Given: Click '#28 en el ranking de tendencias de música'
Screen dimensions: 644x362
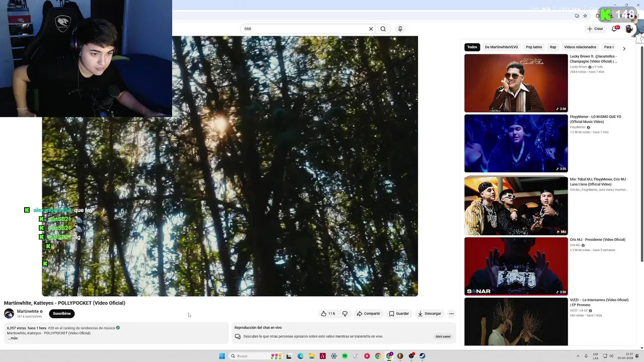Looking at the screenshot, I should click(82, 328).
